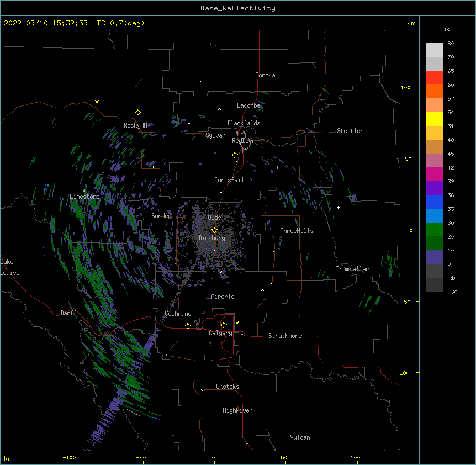
Task: Select the yellow diamond between Olds and Didsbury
Action: click(x=214, y=230)
